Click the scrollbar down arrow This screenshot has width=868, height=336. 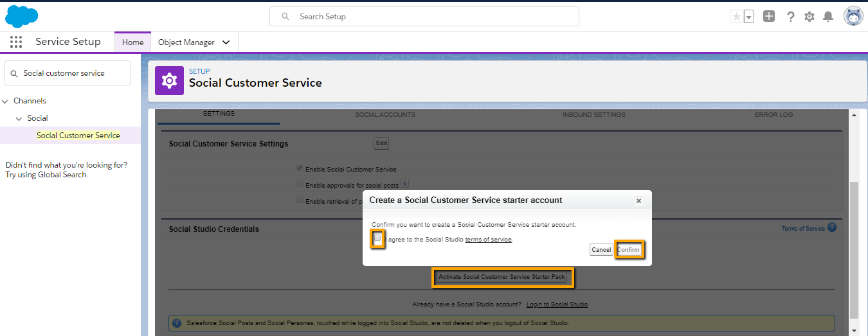[x=854, y=330]
